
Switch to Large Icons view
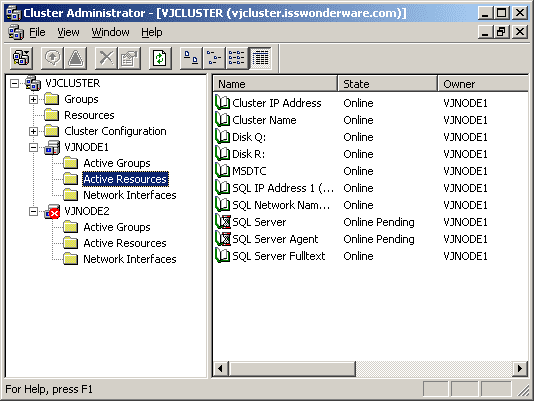coord(191,58)
